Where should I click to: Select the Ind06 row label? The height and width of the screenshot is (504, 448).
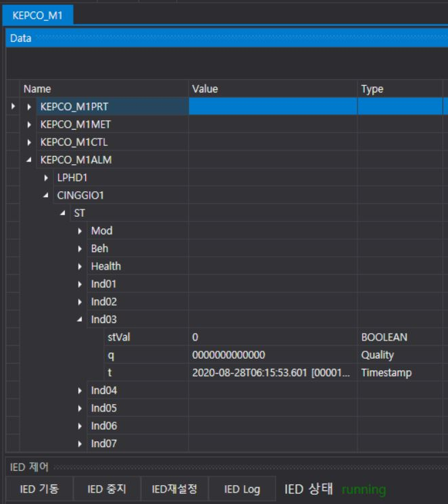click(104, 426)
